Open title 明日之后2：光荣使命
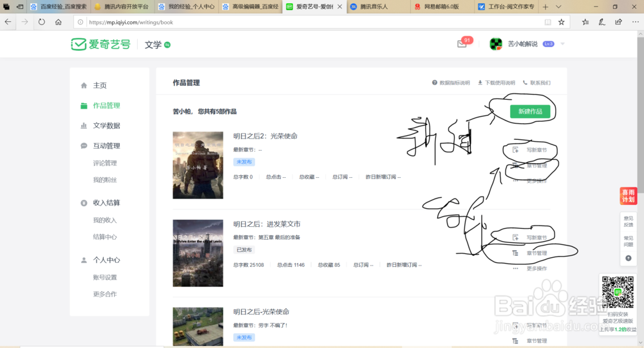Image resolution: width=644 pixels, height=348 pixels. coord(265,136)
